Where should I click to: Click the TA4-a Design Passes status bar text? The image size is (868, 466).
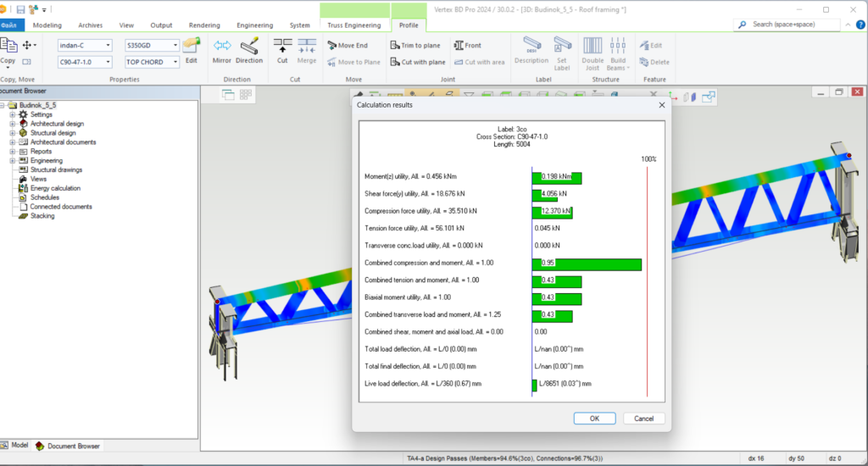point(504,458)
